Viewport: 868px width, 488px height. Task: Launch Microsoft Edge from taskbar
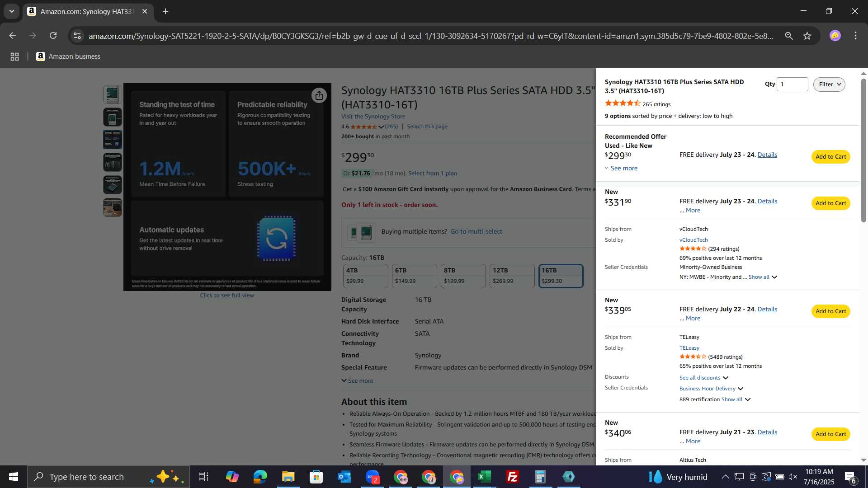260,477
